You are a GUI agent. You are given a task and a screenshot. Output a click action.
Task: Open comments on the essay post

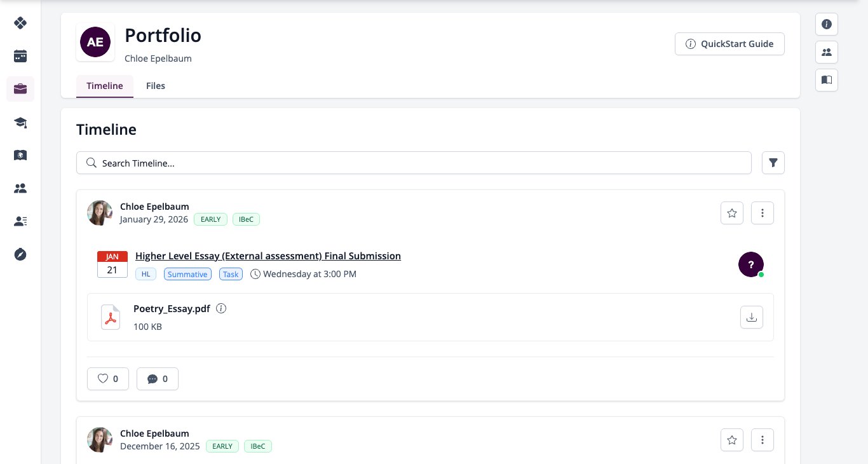[x=158, y=379]
